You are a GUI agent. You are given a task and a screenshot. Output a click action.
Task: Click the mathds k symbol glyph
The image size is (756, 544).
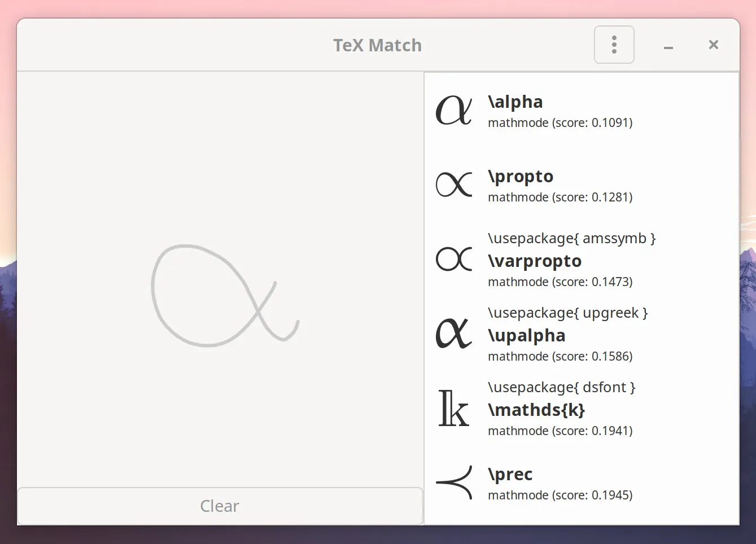click(x=454, y=408)
